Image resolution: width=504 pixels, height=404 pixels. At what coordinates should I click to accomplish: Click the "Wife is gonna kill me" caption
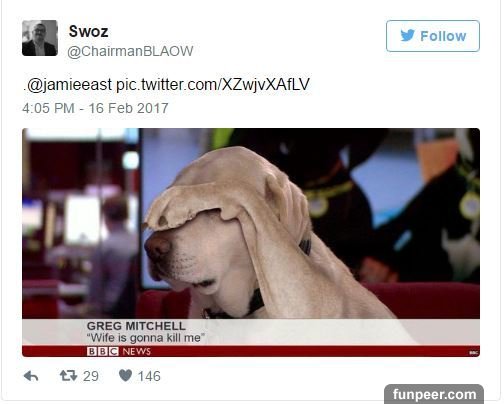click(146, 338)
